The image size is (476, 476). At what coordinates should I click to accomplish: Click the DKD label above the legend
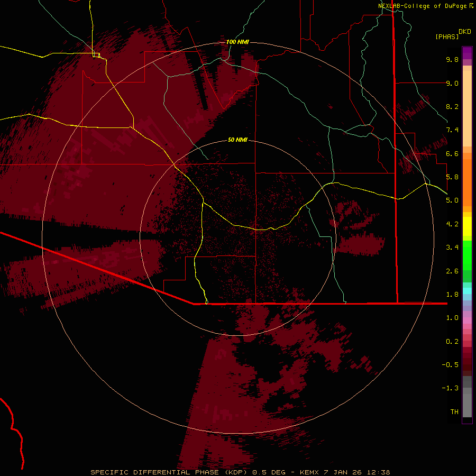[x=465, y=32]
